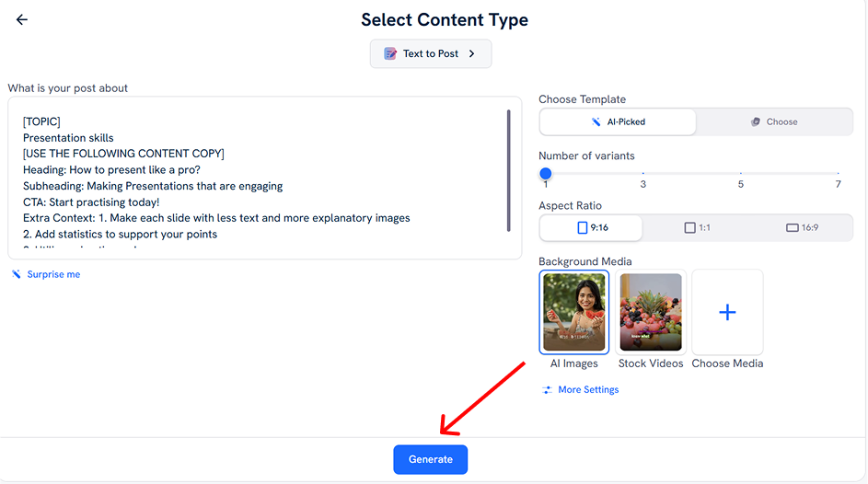Viewport: 868px width, 484px height.
Task: Click the Generate button
Action: (431, 460)
